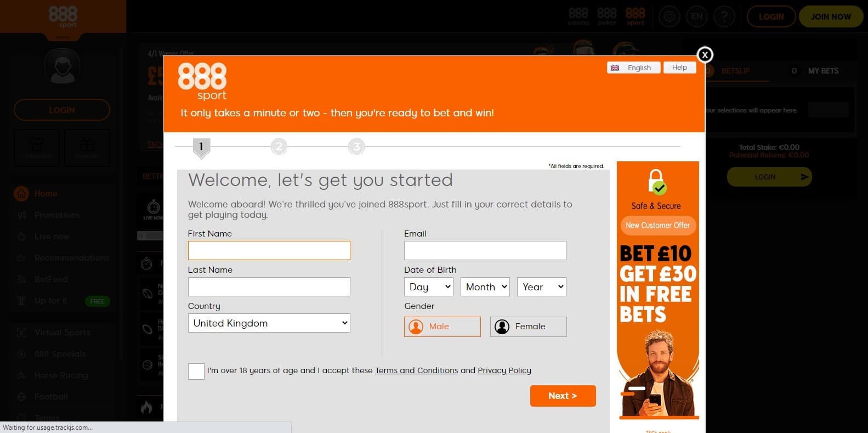Click the EN language icon in header

pyautogui.click(x=696, y=16)
